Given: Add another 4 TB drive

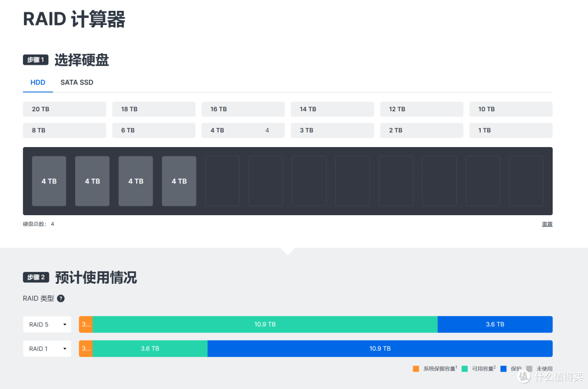Looking at the screenshot, I should coord(243,131).
